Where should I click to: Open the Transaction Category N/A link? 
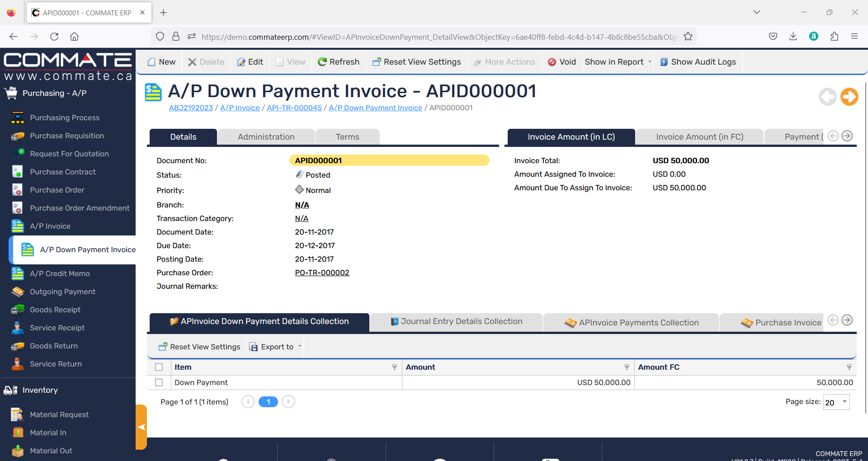point(302,218)
